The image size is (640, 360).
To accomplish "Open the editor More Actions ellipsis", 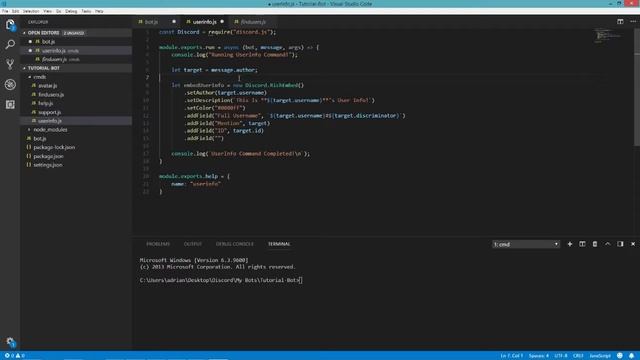I will tap(633, 22).
